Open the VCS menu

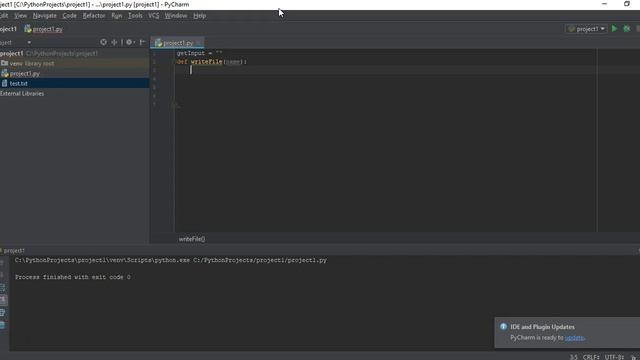153,16
